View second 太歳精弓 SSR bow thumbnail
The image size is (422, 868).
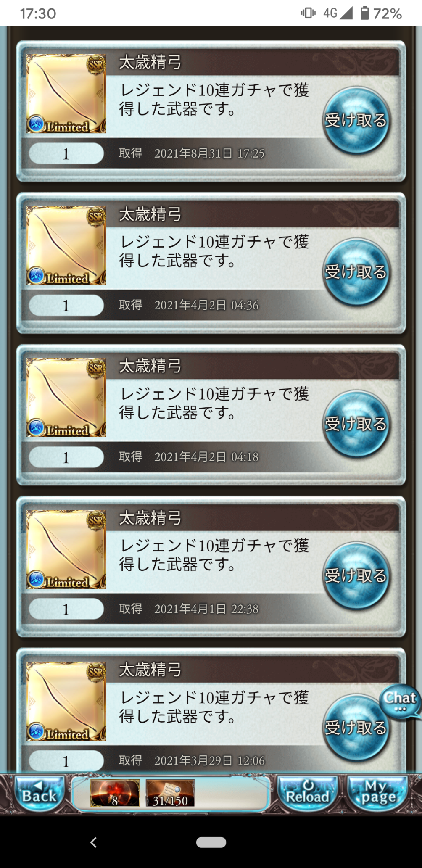[66, 245]
